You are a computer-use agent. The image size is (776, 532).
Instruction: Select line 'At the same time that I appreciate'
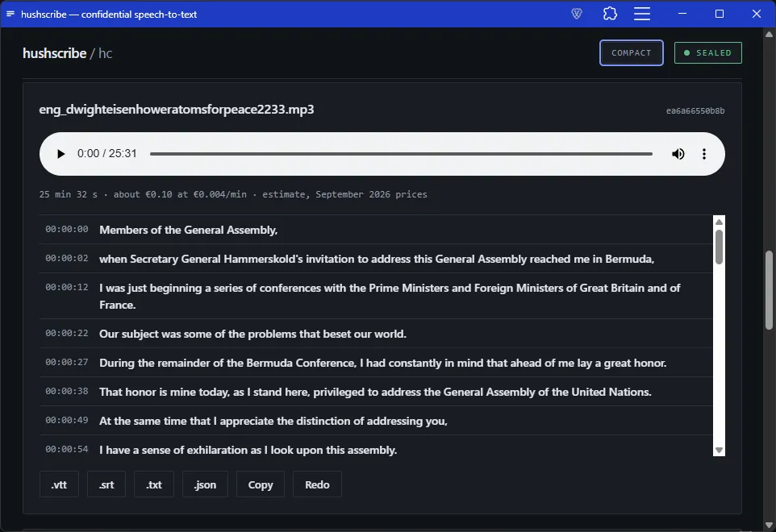[273, 422]
